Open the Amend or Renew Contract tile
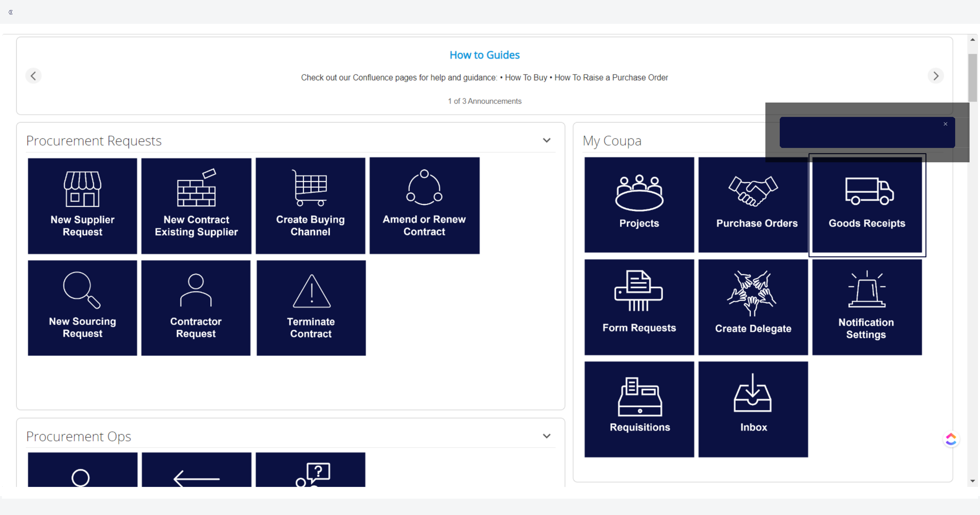Screen dimensions: 980x515 click(x=425, y=205)
